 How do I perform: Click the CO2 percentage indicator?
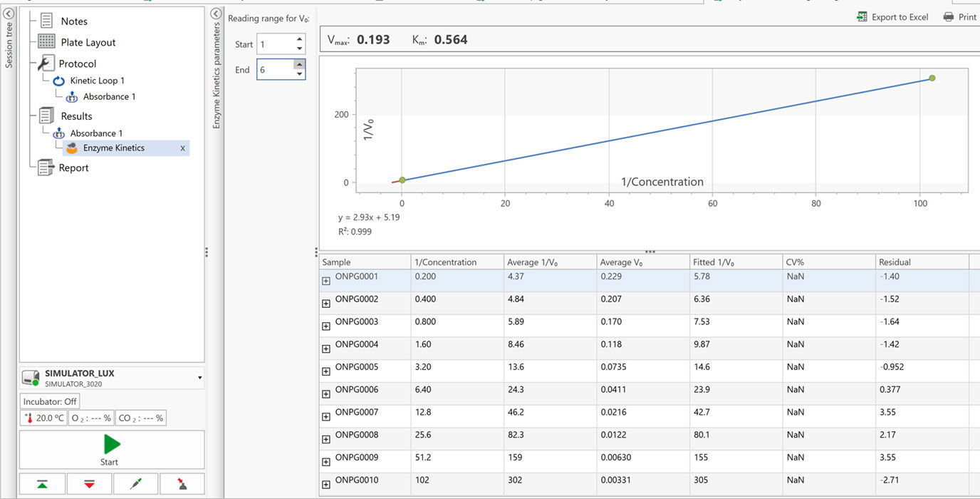(x=140, y=418)
